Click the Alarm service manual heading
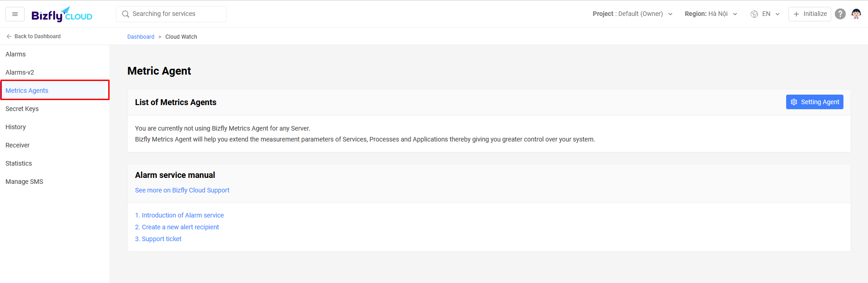The height and width of the screenshot is (283, 868). click(175, 175)
